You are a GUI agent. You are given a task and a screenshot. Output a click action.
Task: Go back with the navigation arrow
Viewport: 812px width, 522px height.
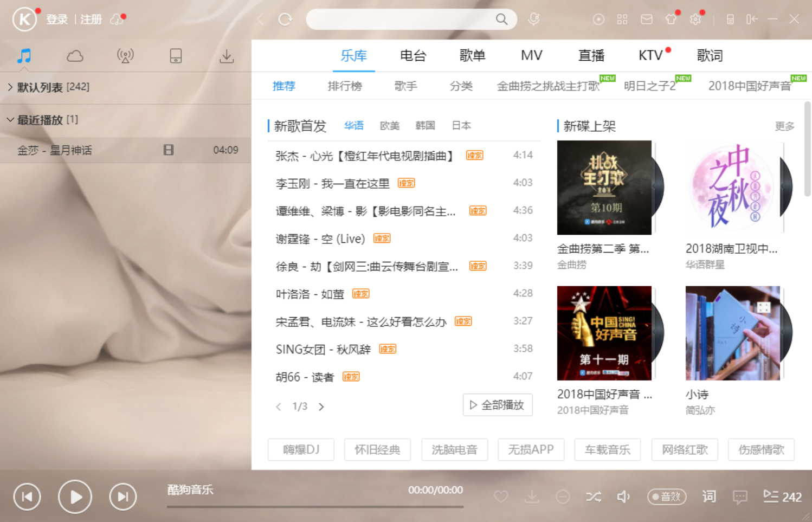click(x=261, y=20)
